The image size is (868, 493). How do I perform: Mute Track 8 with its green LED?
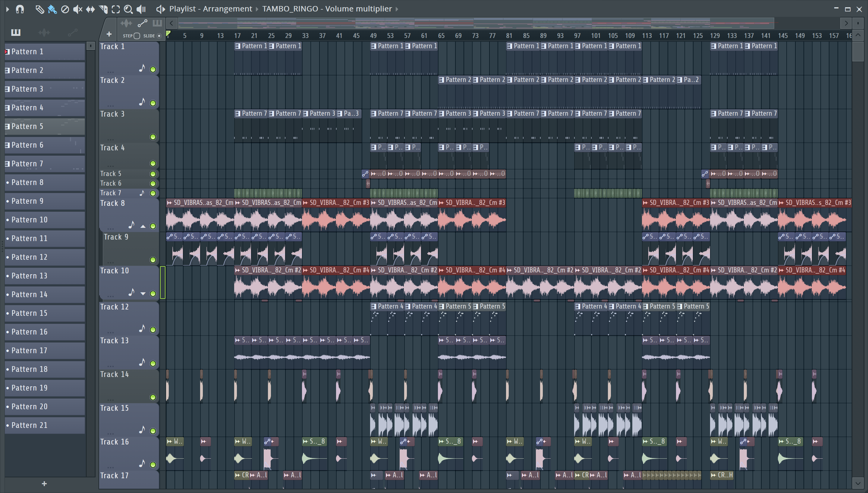(x=153, y=226)
